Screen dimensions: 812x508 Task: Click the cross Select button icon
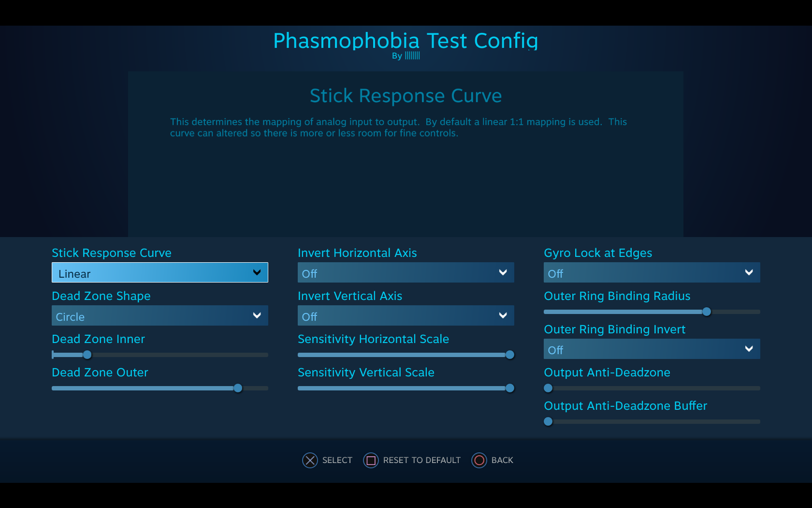310,460
